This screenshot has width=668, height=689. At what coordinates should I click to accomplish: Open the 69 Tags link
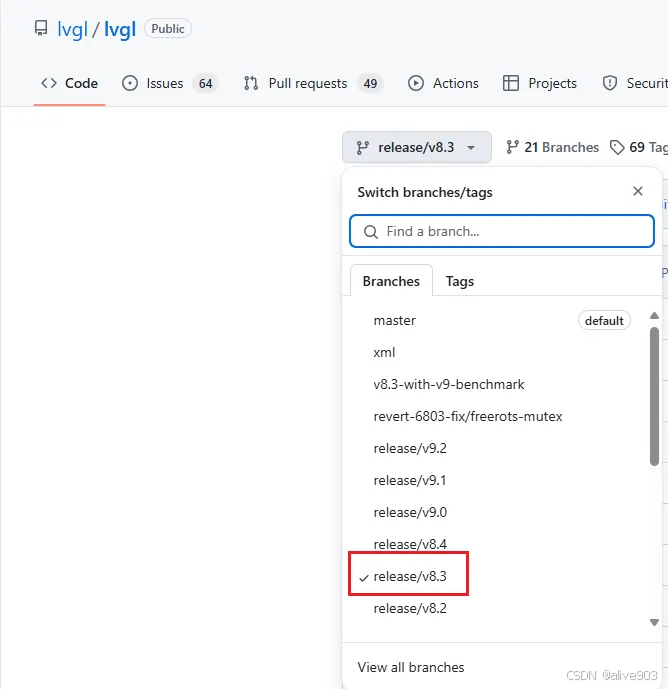639,147
